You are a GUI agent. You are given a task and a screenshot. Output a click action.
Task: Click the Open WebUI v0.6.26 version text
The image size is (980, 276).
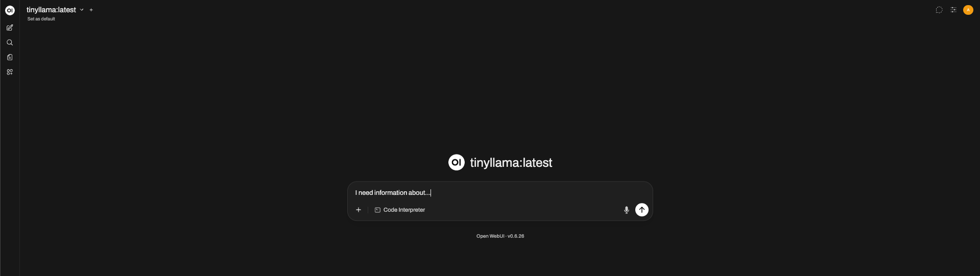(500, 236)
